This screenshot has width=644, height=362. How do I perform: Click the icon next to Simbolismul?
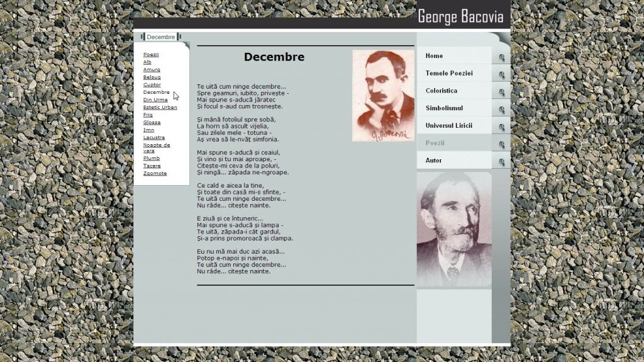point(501,110)
